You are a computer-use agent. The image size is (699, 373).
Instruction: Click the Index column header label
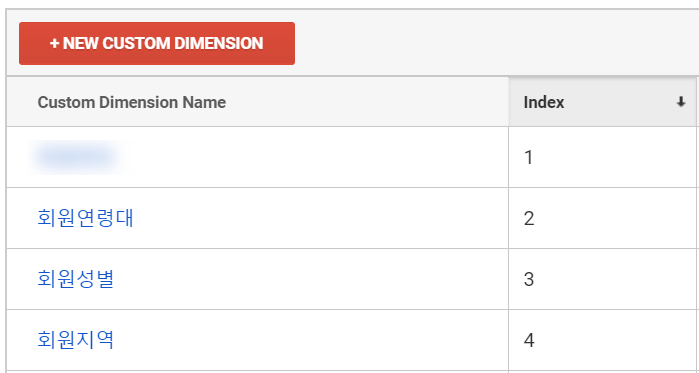point(544,102)
